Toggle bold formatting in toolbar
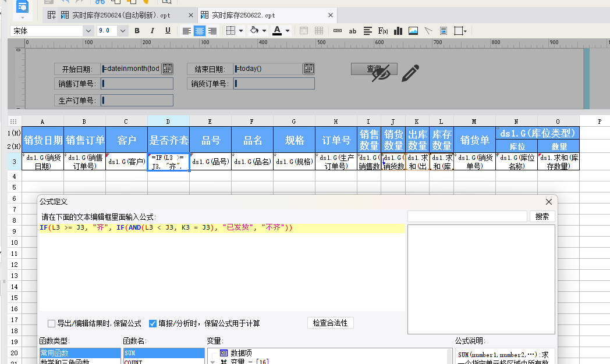This screenshot has height=364, width=610. click(x=137, y=31)
